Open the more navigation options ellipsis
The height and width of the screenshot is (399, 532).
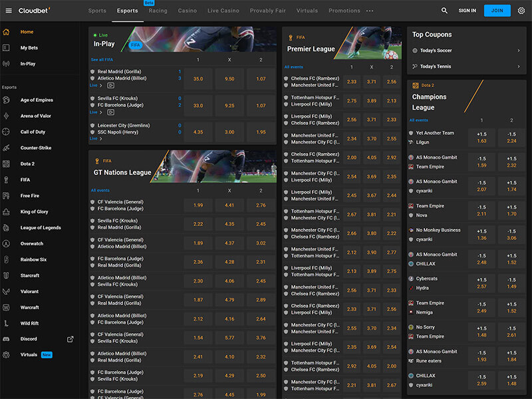(x=370, y=11)
